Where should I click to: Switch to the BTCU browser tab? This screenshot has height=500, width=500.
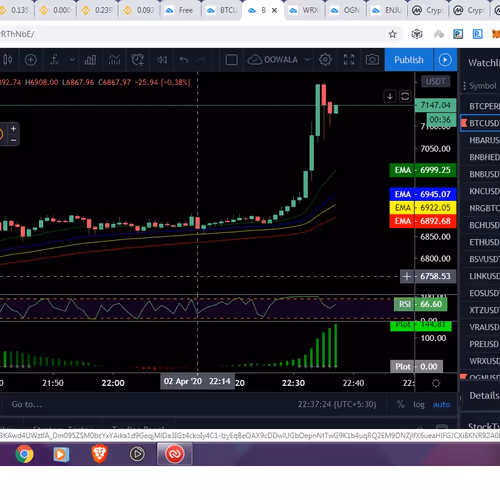tap(222, 11)
